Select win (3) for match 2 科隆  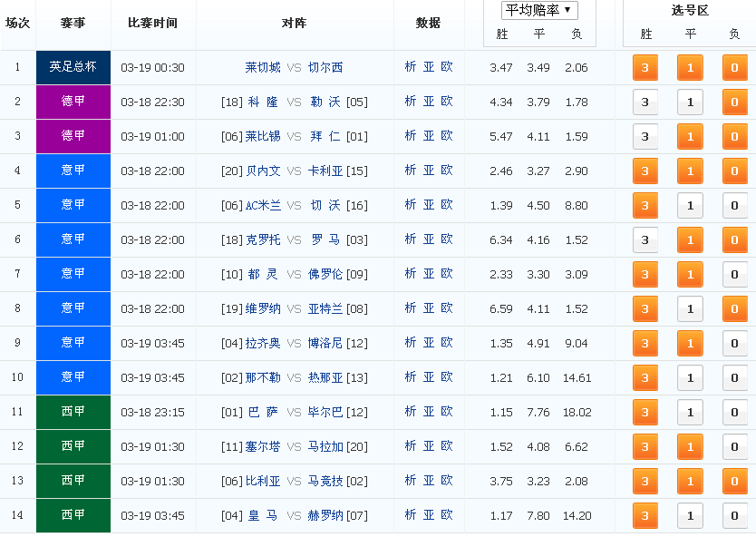point(645,103)
